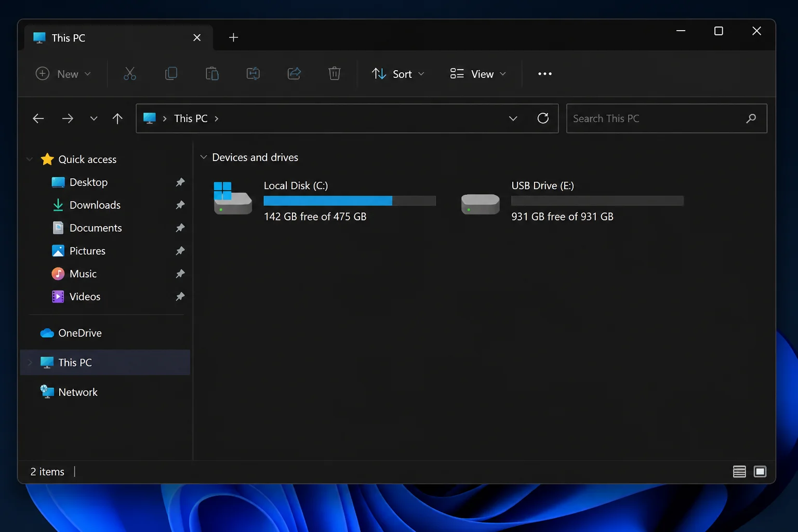Expand the This PC tree node
The width and height of the screenshot is (798, 532).
30,363
